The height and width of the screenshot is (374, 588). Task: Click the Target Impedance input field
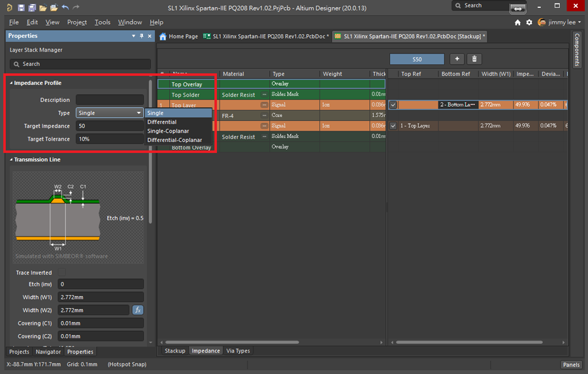[110, 126]
